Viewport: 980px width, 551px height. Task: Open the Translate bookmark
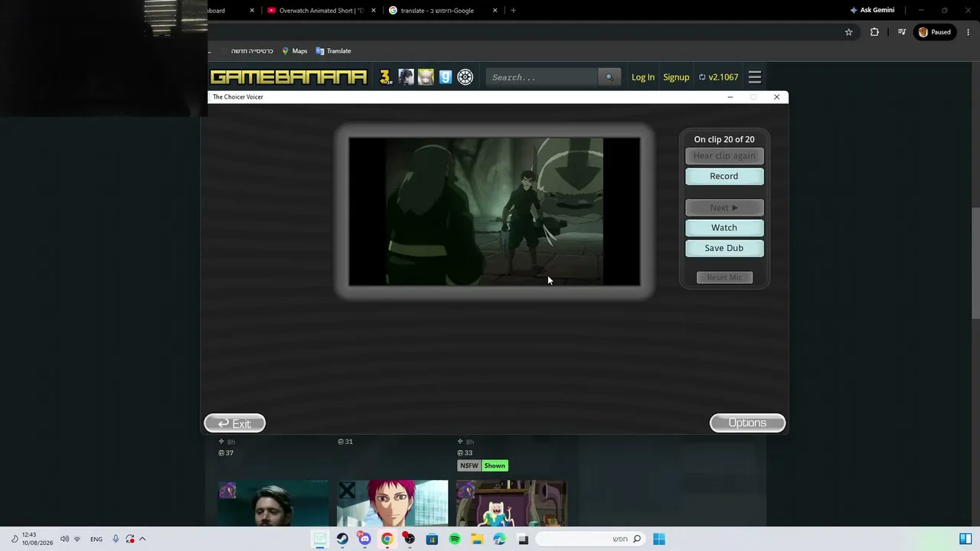(x=334, y=51)
